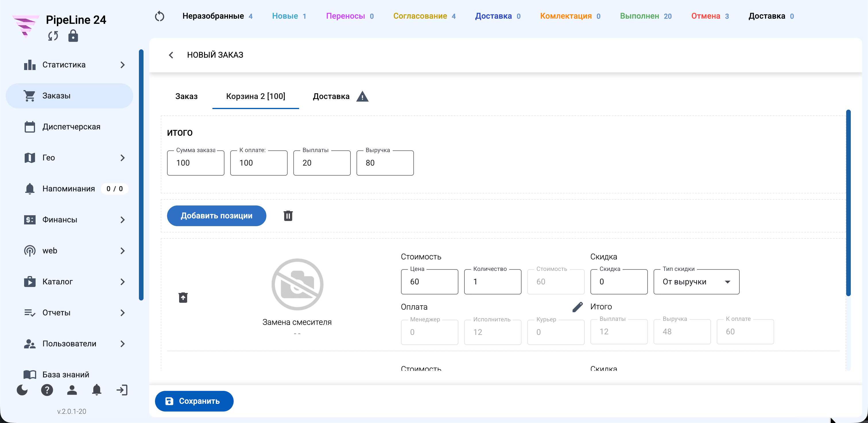Toggle dark mode with the moon icon
Viewport: 868px width, 423px height.
[22, 390]
